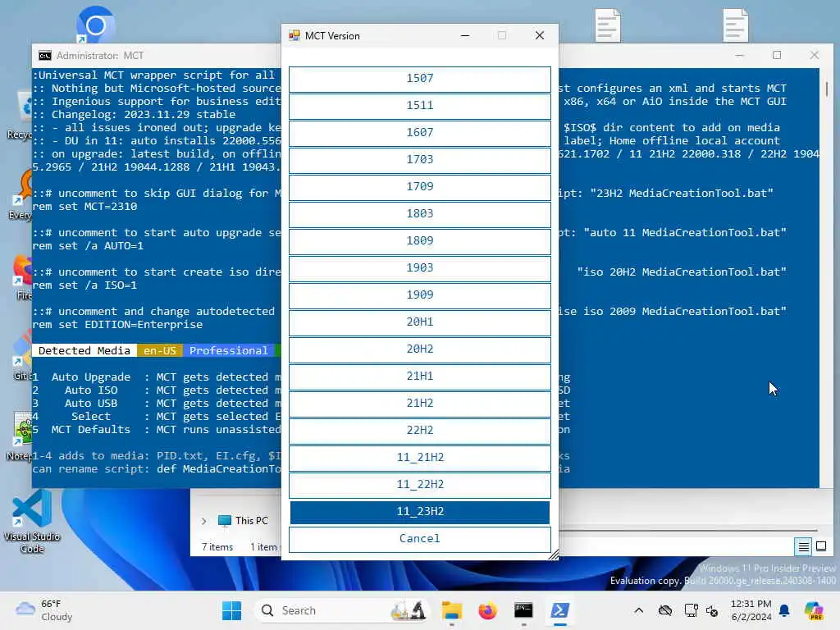The width and height of the screenshot is (840, 630).
Task: Click the muted volume tray icon
Action: (x=712, y=610)
